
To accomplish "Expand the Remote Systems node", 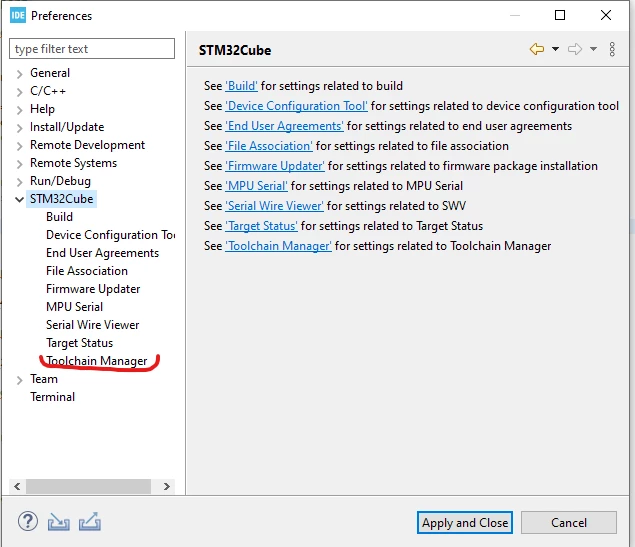I will (x=19, y=164).
